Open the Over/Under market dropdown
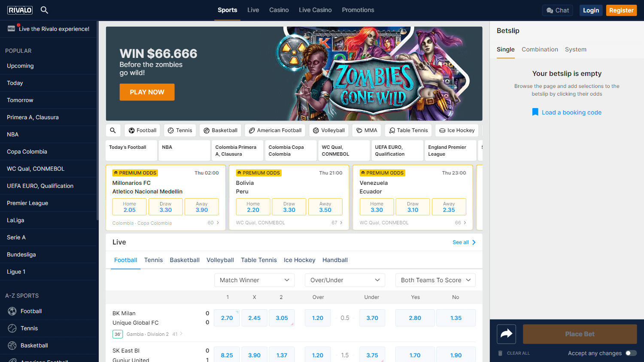Image resolution: width=644 pixels, height=362 pixels. 345,280
